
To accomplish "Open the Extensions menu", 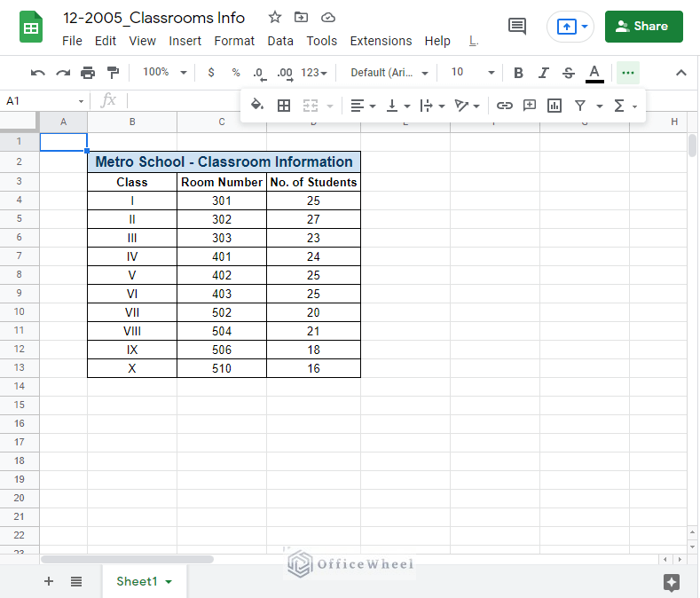I will click(x=381, y=41).
